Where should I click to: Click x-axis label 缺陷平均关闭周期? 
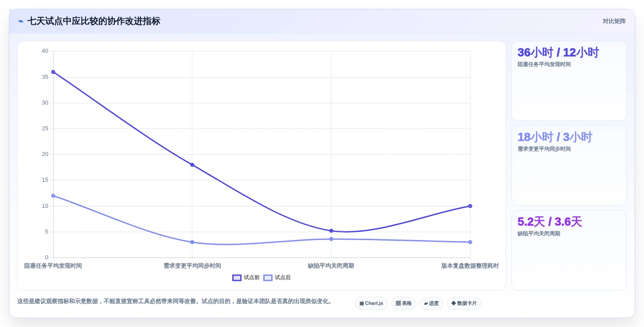coord(331,266)
